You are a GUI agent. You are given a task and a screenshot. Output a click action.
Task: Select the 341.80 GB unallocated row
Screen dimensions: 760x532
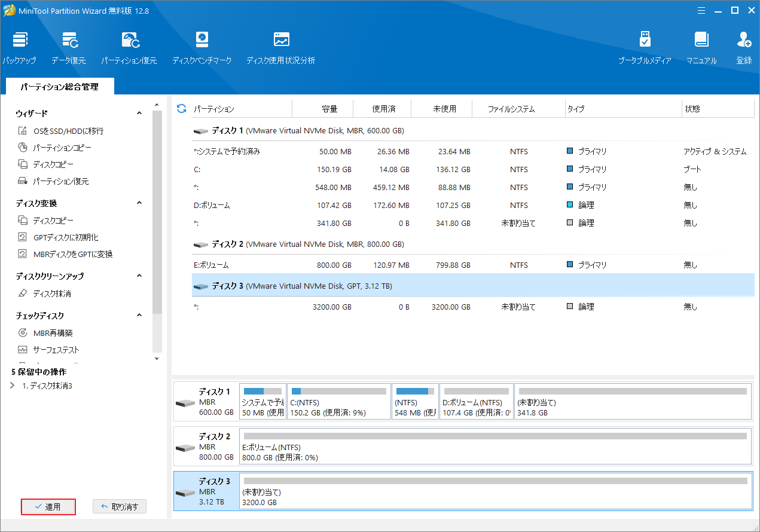473,223
